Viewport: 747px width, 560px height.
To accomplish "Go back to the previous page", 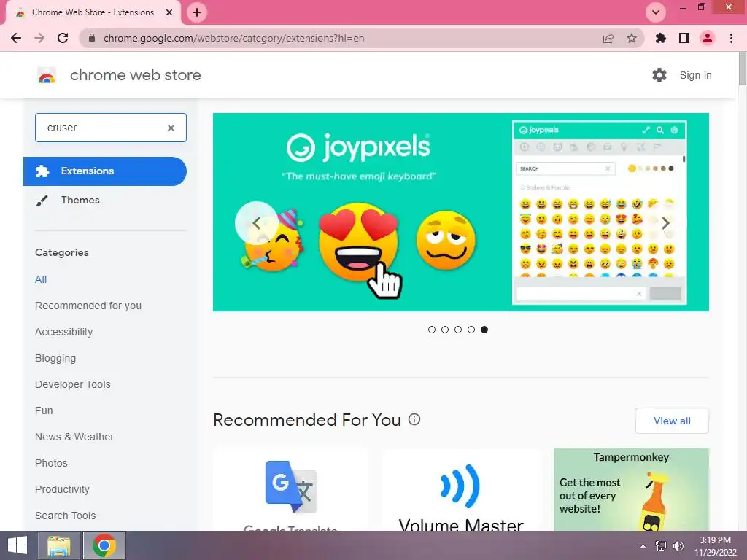I will pos(16,38).
